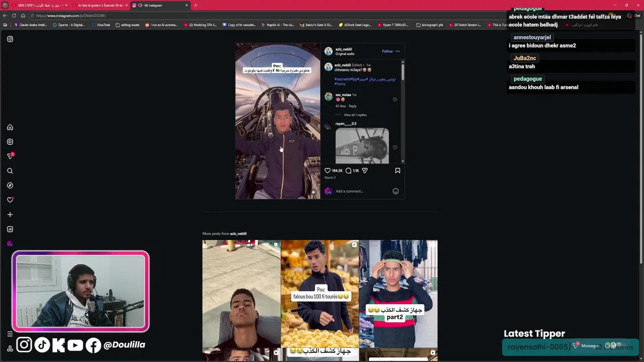644x362 pixels.
Task: Open the #aziznebli hashtag
Action: pos(342,79)
